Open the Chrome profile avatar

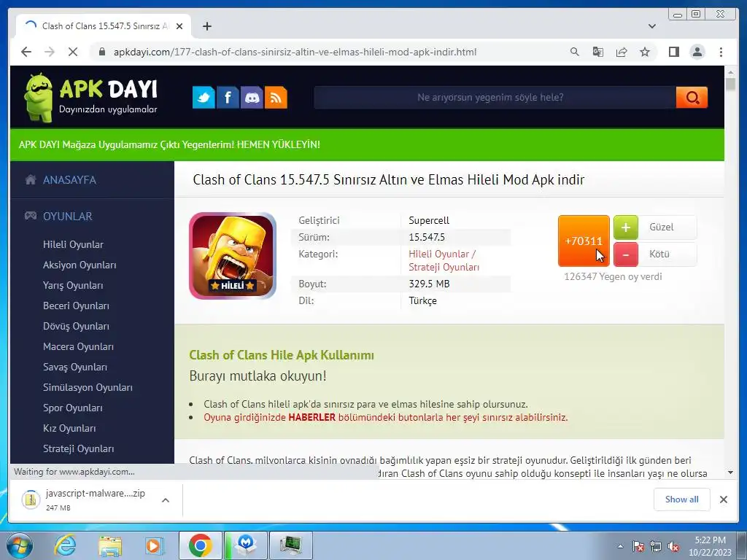697,52
